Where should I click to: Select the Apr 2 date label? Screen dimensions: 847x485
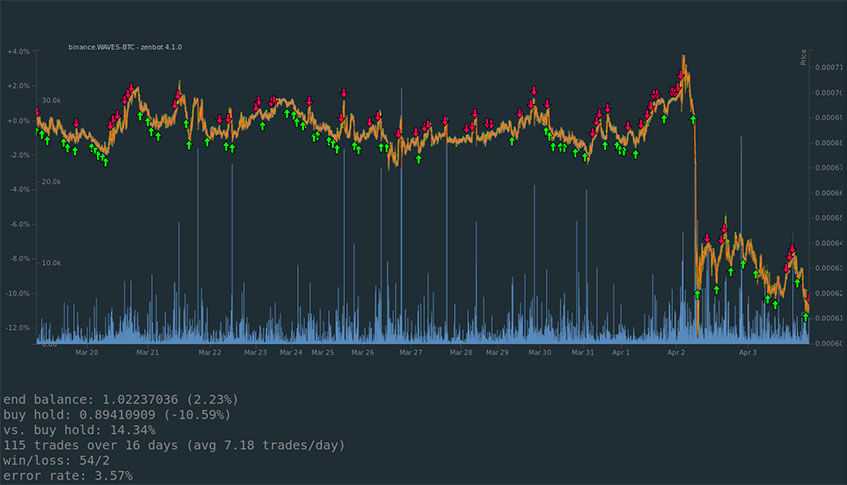point(677,353)
